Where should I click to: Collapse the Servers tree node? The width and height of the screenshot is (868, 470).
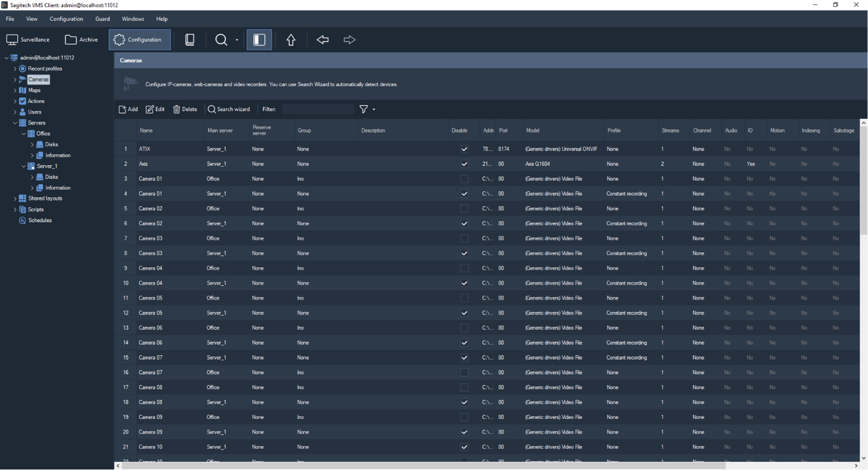pyautogui.click(x=15, y=123)
